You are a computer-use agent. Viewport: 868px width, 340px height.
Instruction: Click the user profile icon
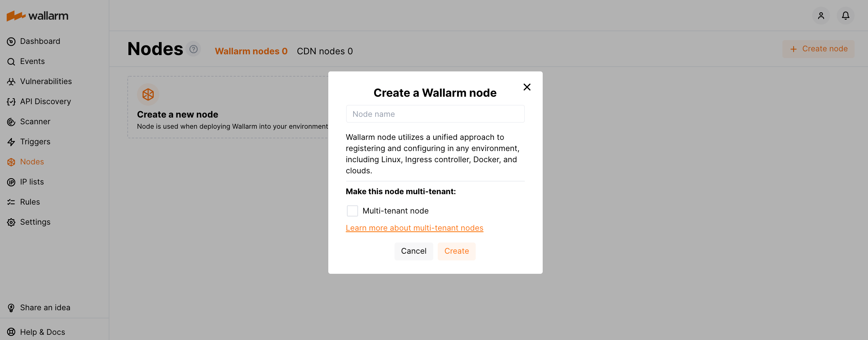click(x=821, y=16)
